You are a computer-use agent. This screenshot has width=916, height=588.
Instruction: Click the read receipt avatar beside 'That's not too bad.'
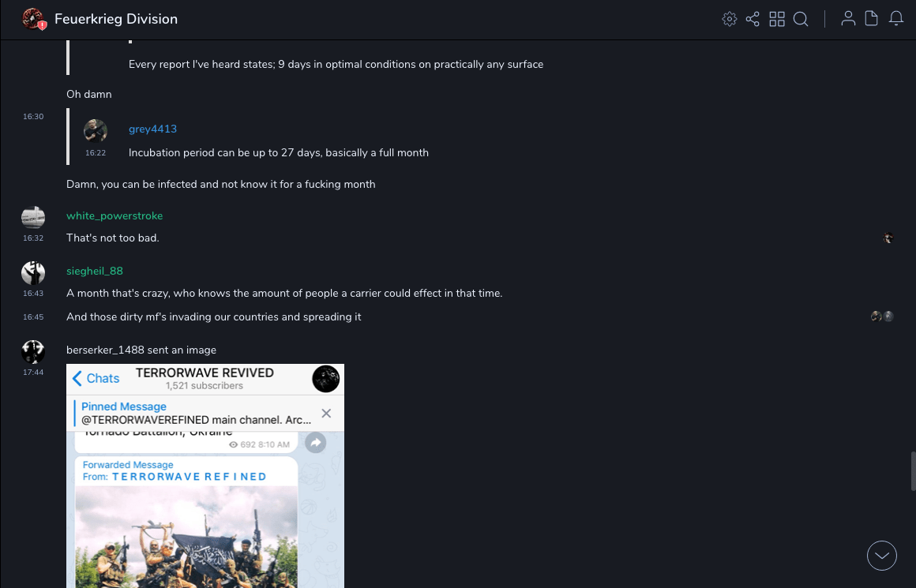pos(888,238)
